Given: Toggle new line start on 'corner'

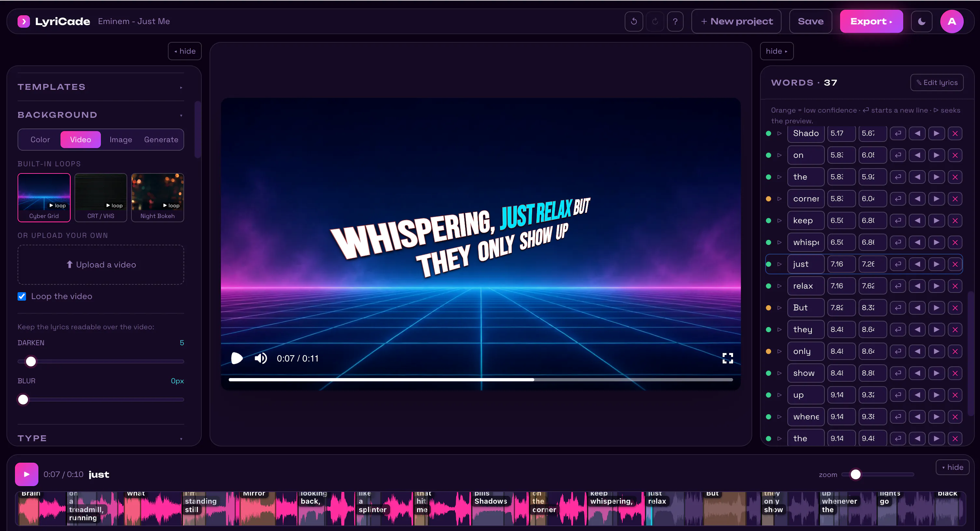Looking at the screenshot, I should point(898,198).
